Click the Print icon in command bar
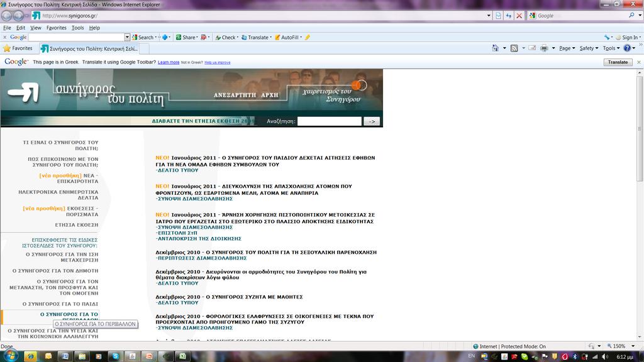This screenshot has width=644, height=362. [x=544, y=48]
